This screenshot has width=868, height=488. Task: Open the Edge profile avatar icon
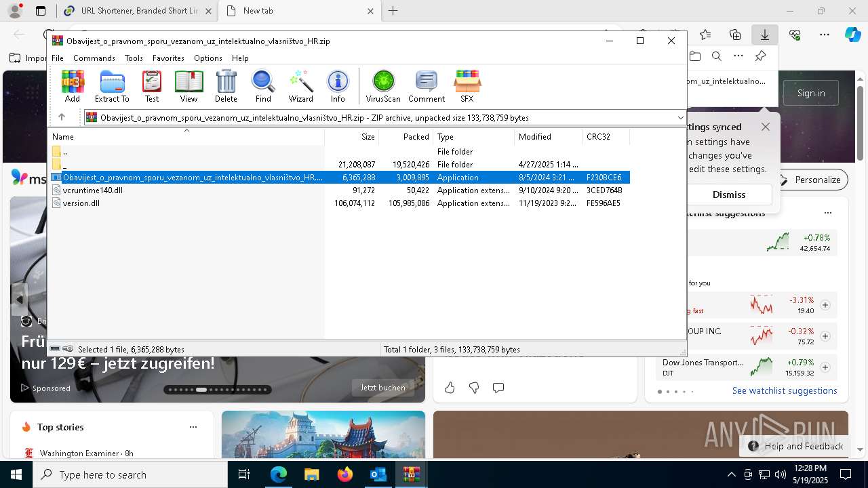15,11
